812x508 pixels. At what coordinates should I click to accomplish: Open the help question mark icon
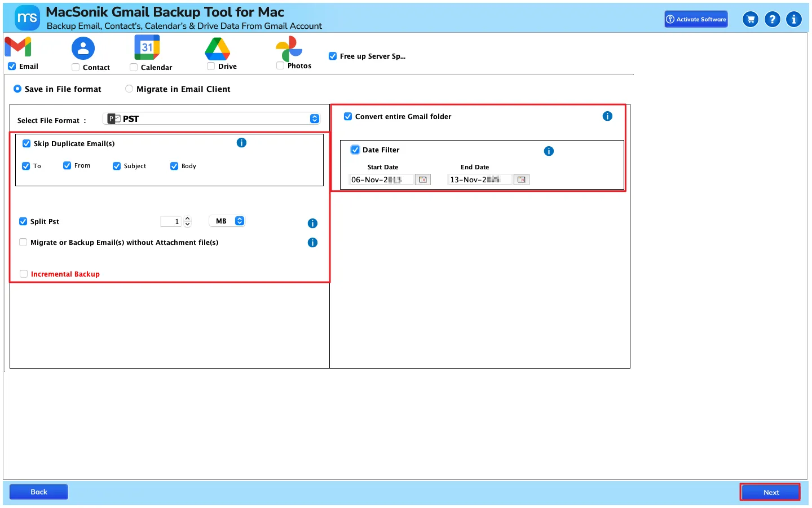pos(773,19)
